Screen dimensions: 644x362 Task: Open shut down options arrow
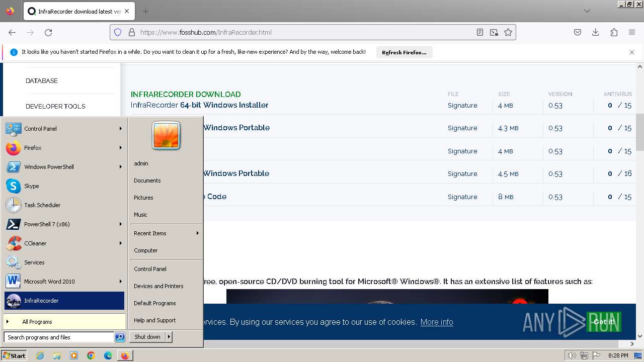click(169, 337)
